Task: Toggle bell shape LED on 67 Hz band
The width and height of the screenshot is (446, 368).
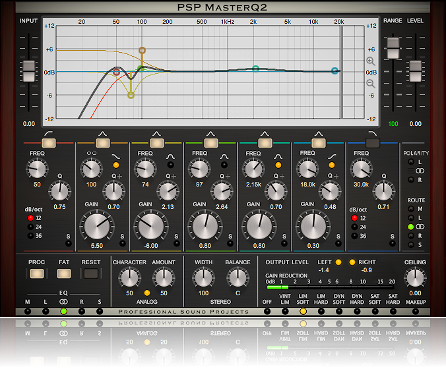Action: (x=224, y=165)
